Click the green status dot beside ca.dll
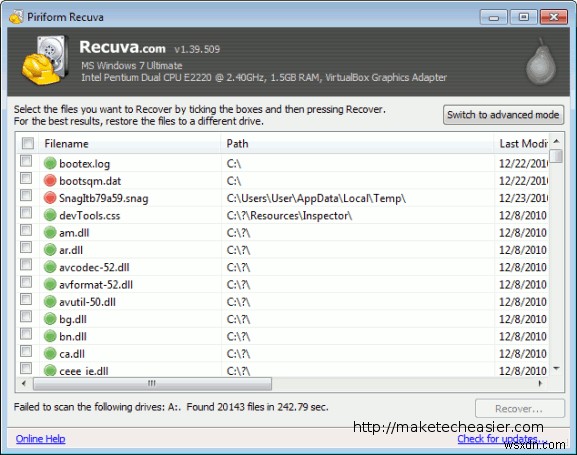Viewport: 577px width, 455px height. point(50,353)
